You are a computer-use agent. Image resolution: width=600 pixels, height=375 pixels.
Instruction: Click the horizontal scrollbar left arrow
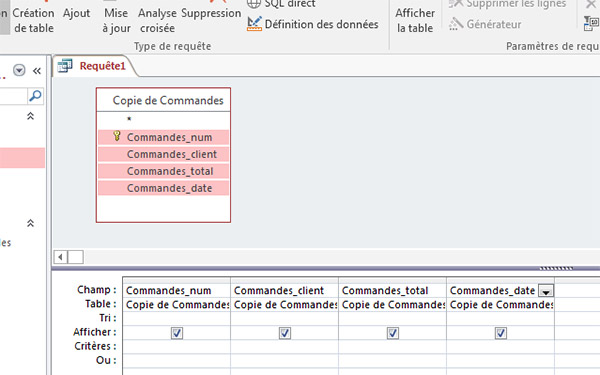pyautogui.click(x=60, y=257)
